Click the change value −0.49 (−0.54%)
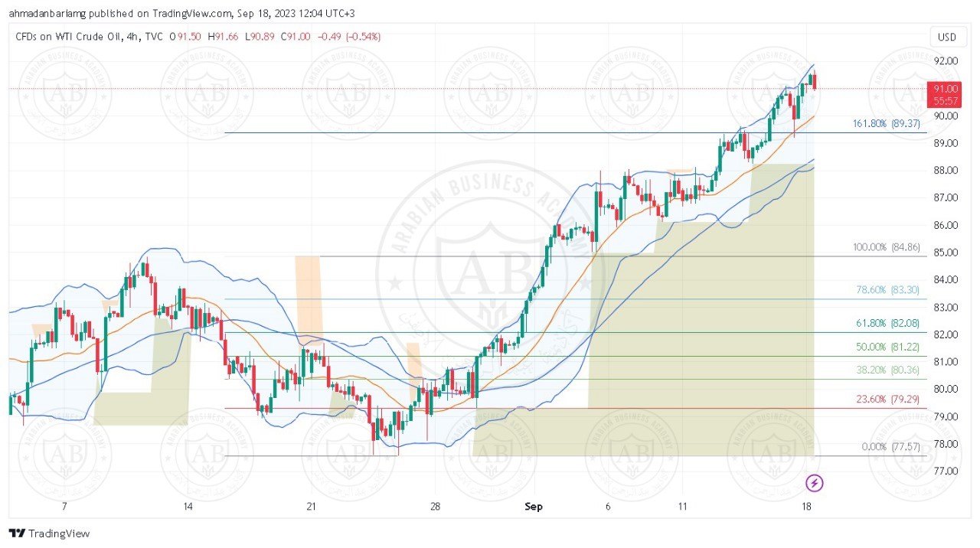The image size is (980, 548). [349, 37]
